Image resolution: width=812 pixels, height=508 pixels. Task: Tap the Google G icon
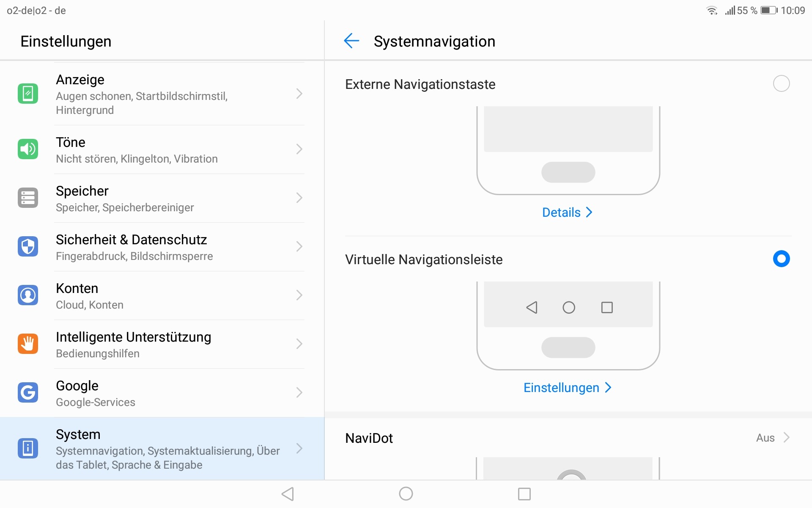pos(28,392)
